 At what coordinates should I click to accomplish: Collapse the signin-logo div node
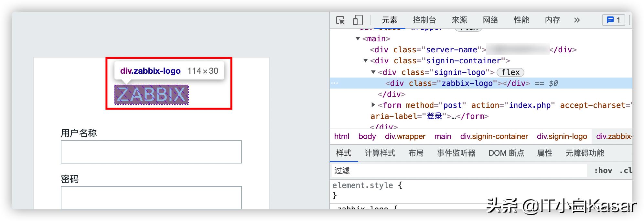(373, 72)
